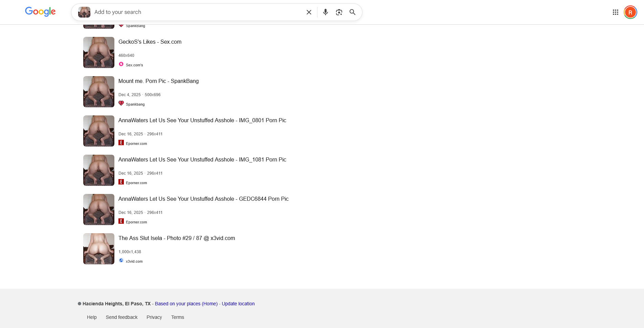Click the x3vid.com source favicon

(121, 261)
